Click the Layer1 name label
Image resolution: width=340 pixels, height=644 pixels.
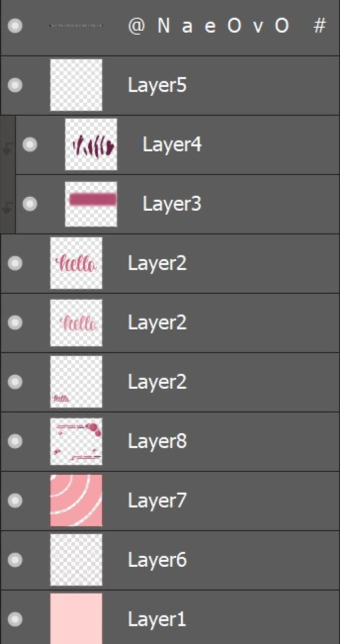[x=157, y=619]
